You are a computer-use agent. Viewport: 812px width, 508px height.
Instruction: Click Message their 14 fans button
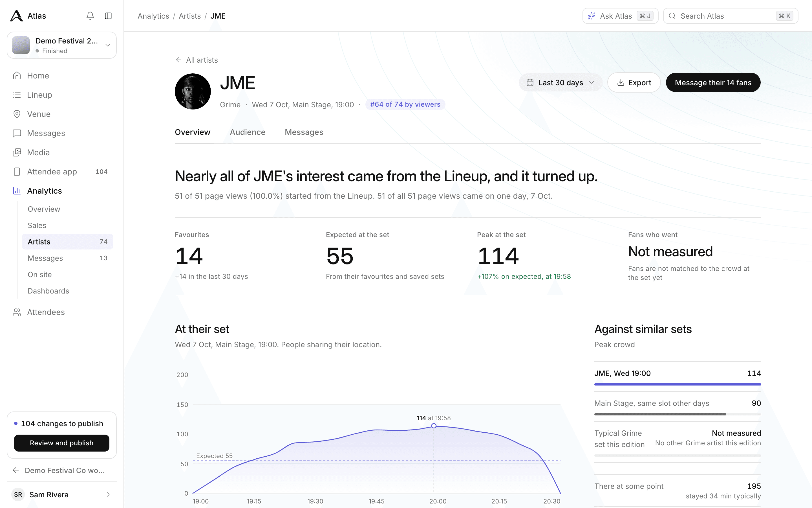pos(713,82)
